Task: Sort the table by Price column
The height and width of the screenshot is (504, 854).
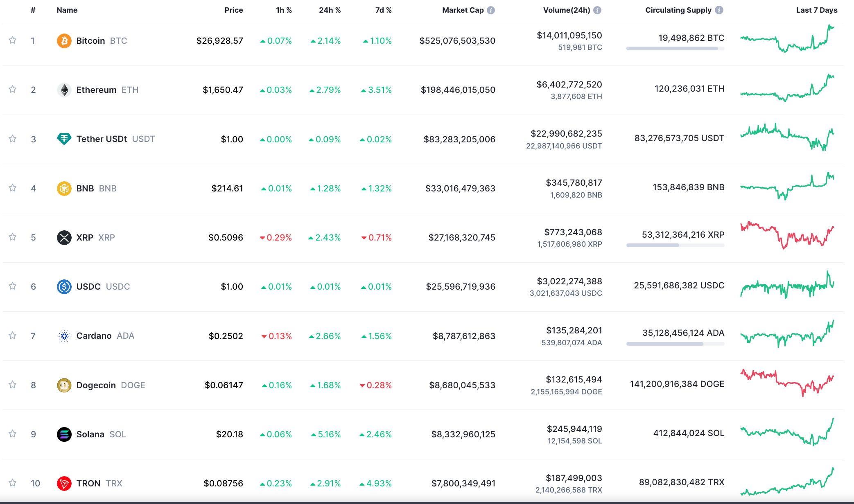Action: [x=233, y=10]
